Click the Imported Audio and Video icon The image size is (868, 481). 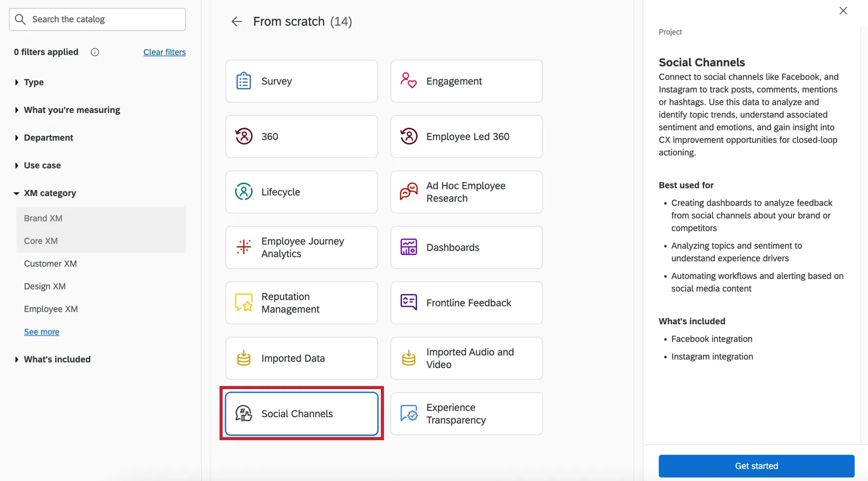coord(408,358)
